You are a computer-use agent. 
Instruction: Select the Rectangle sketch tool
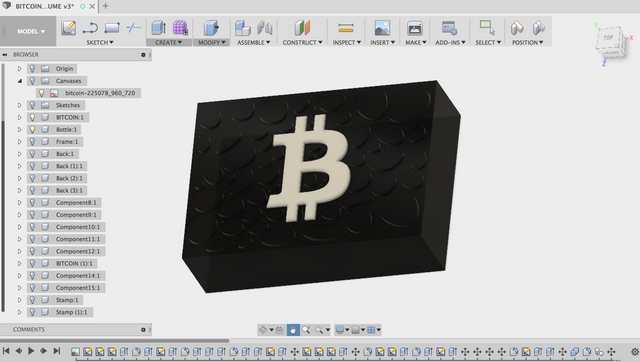pyautogui.click(x=112, y=28)
